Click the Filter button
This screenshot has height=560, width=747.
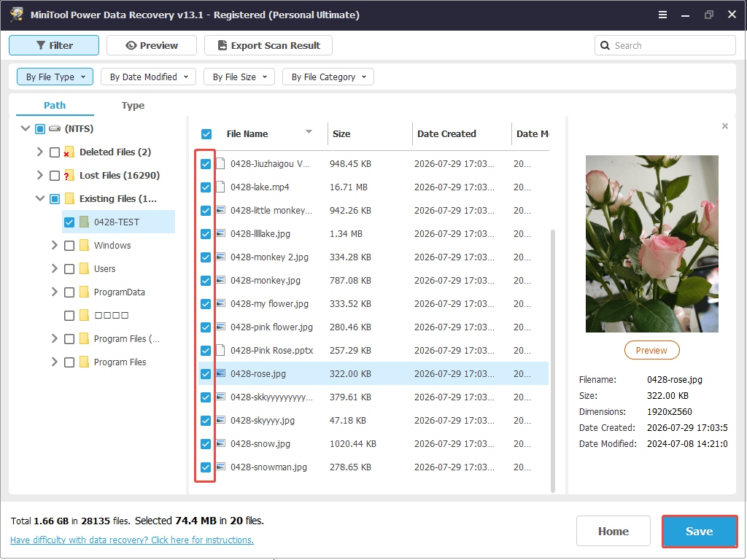pyautogui.click(x=54, y=45)
